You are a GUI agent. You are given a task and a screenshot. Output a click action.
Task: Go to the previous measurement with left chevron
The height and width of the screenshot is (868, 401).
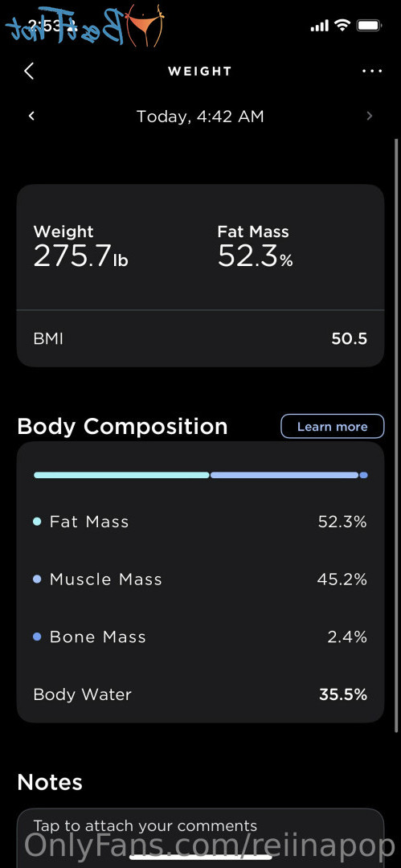tap(31, 116)
